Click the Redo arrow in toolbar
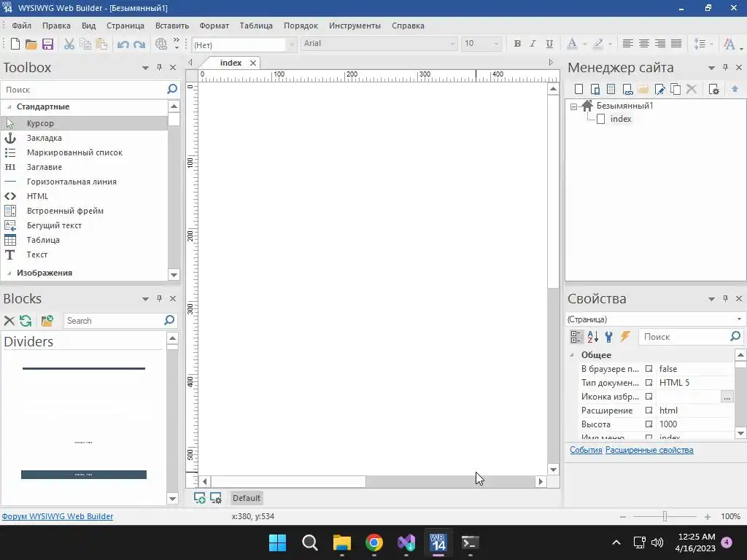Screen dimensions: 747x560 139,44
